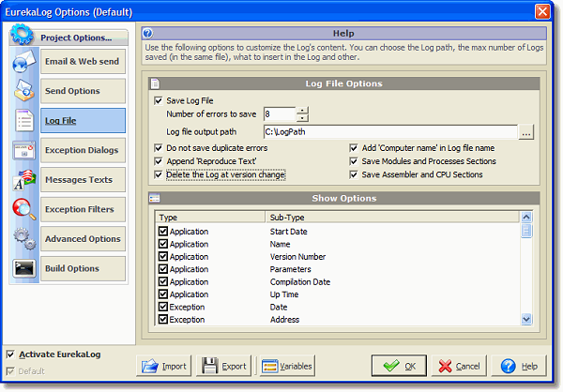The width and height of the screenshot is (563, 392).
Task: Click the Type column header
Action: (210, 218)
